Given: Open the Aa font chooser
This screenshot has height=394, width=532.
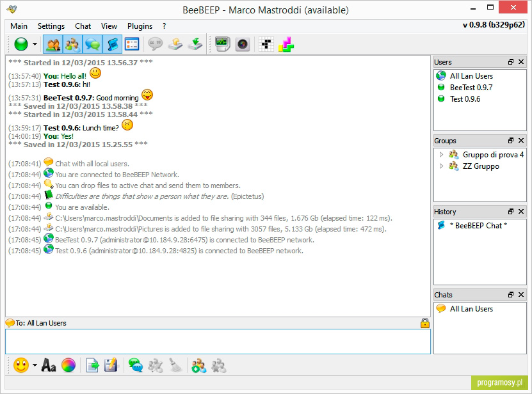Looking at the screenshot, I should click(49, 365).
